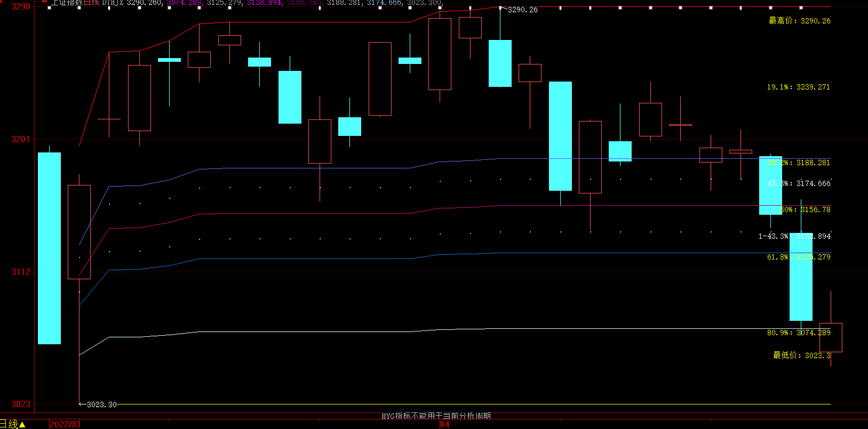Click magenta header value 3074.289

185,3
